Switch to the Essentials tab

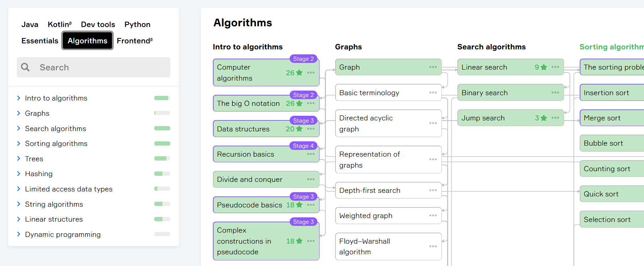coord(40,41)
